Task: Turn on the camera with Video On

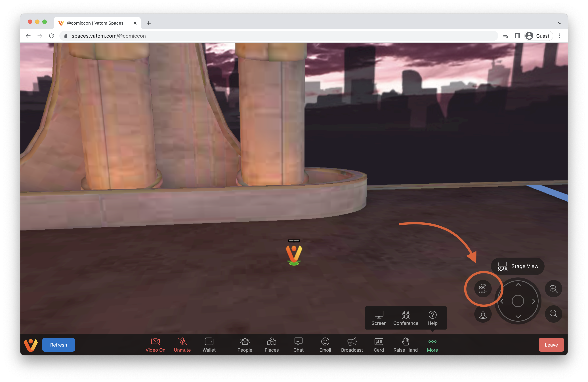Action: click(x=155, y=345)
